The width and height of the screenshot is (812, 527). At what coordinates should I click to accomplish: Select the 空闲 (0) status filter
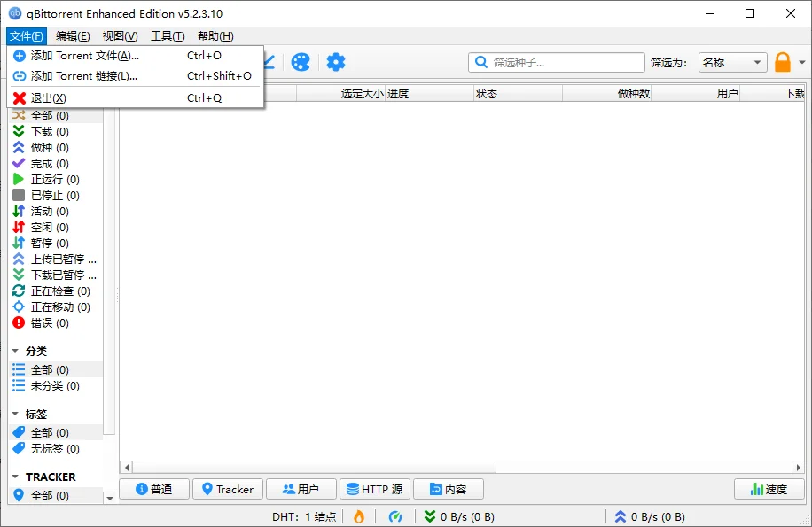tap(56, 227)
